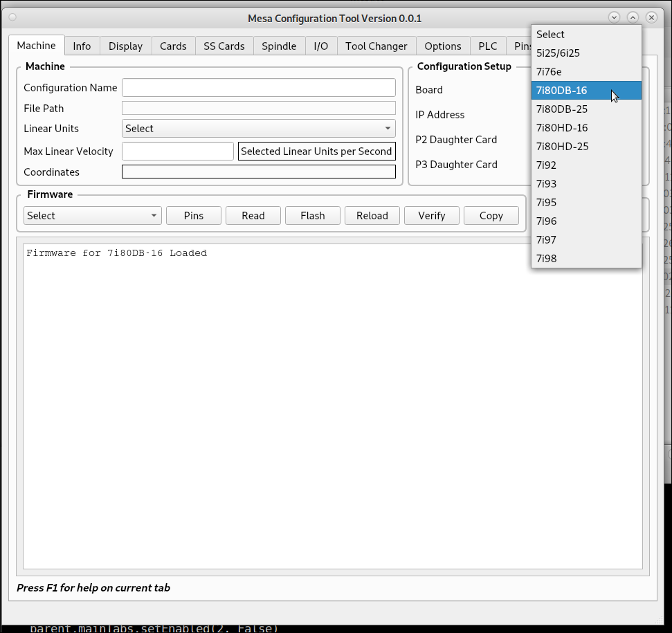Open the Tool Changer tab
Viewport: 672px width, 633px height.
click(376, 46)
